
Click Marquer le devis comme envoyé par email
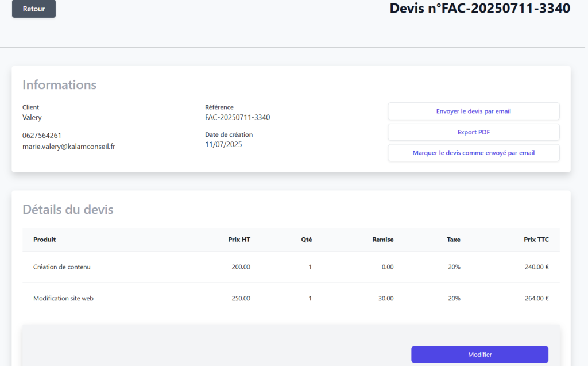pos(473,152)
